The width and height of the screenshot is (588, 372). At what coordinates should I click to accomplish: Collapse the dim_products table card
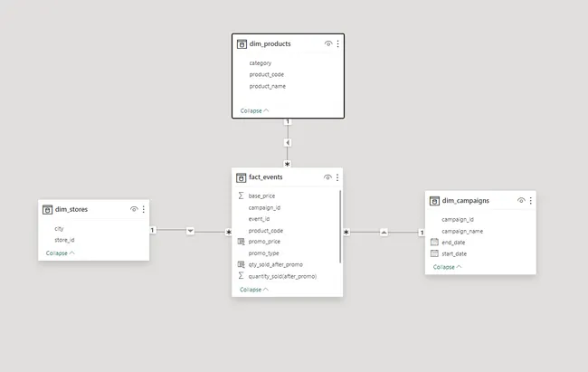(x=254, y=110)
